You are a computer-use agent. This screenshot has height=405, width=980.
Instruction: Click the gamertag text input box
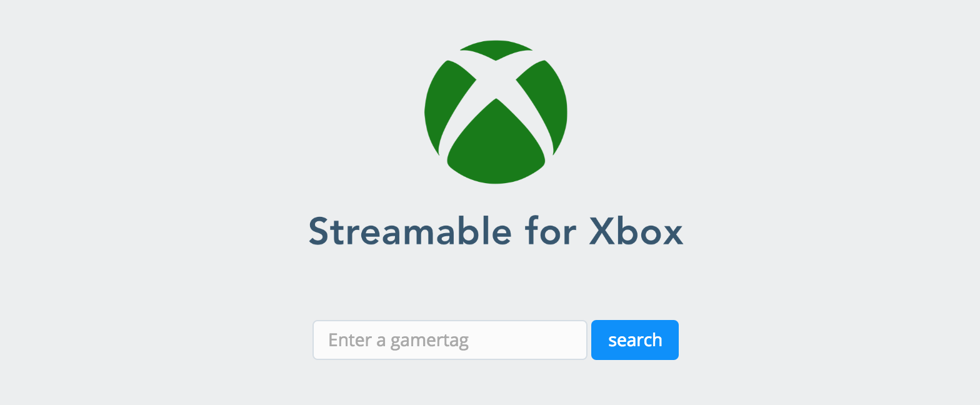tap(450, 340)
